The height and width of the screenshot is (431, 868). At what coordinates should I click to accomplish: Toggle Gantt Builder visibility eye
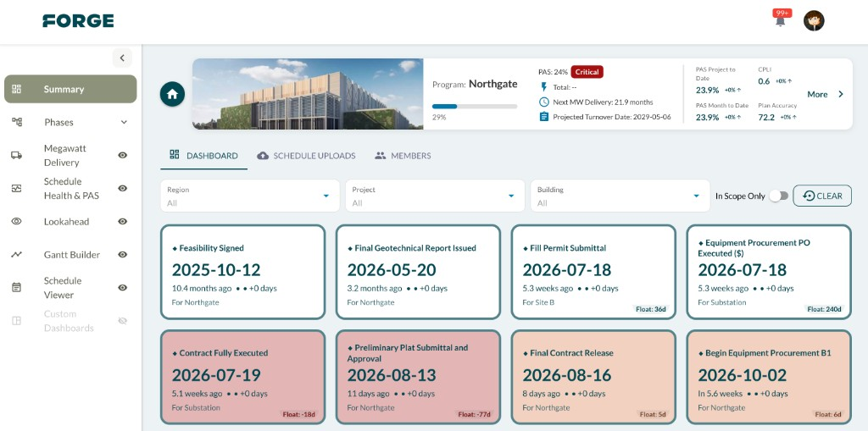[x=123, y=255]
